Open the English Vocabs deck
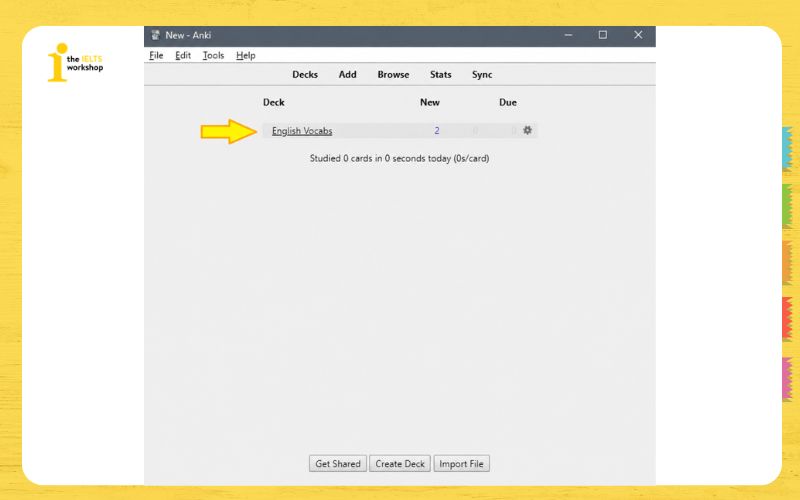 point(302,131)
